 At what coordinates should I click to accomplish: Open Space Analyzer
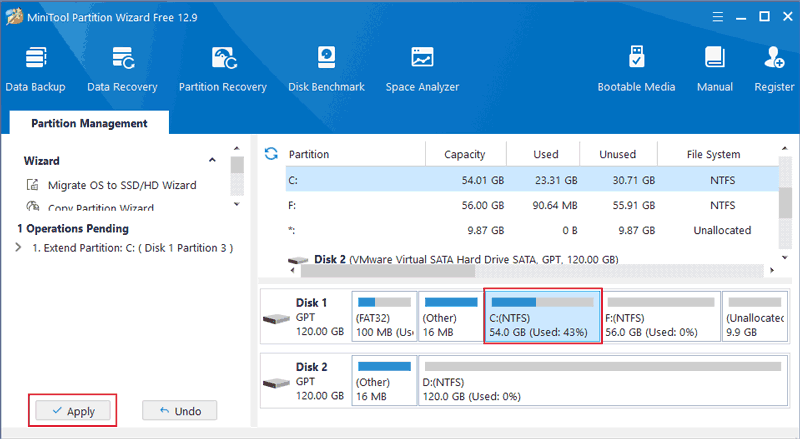point(422,68)
